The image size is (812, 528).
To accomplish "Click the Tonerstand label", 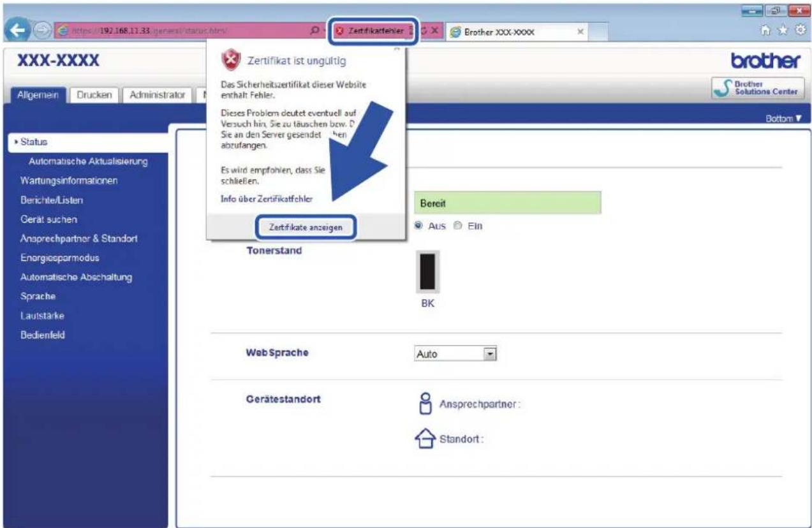I will (274, 251).
